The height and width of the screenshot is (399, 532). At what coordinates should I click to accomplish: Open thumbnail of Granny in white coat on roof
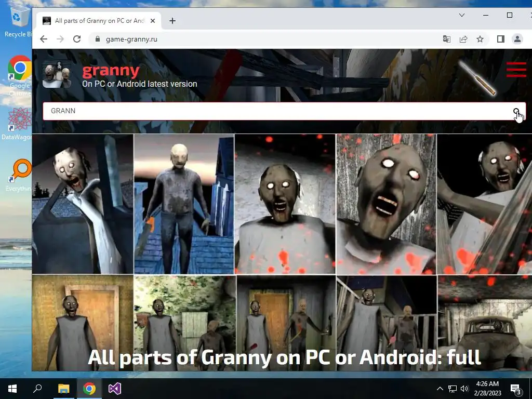pos(83,204)
